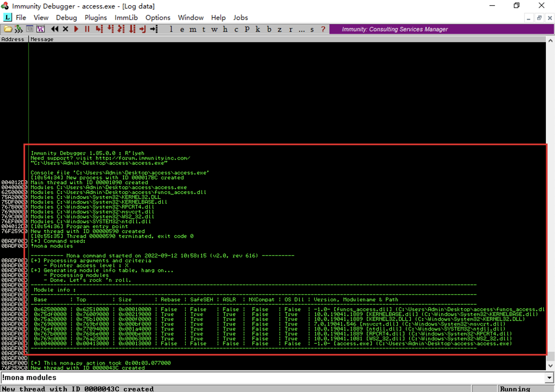The height and width of the screenshot is (392, 555).
Task: Open the Plugins menu
Action: coord(96,18)
